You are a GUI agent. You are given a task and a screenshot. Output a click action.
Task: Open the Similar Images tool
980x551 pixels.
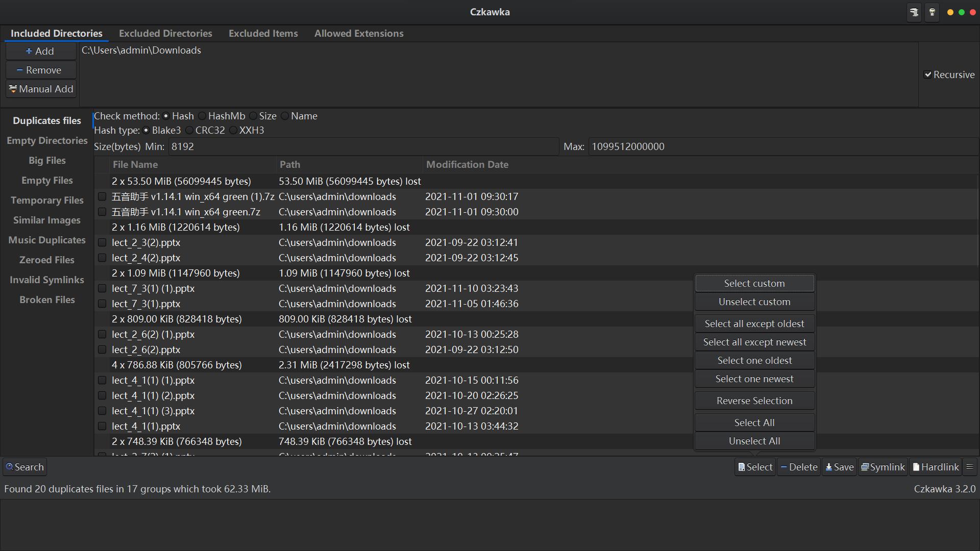point(46,220)
